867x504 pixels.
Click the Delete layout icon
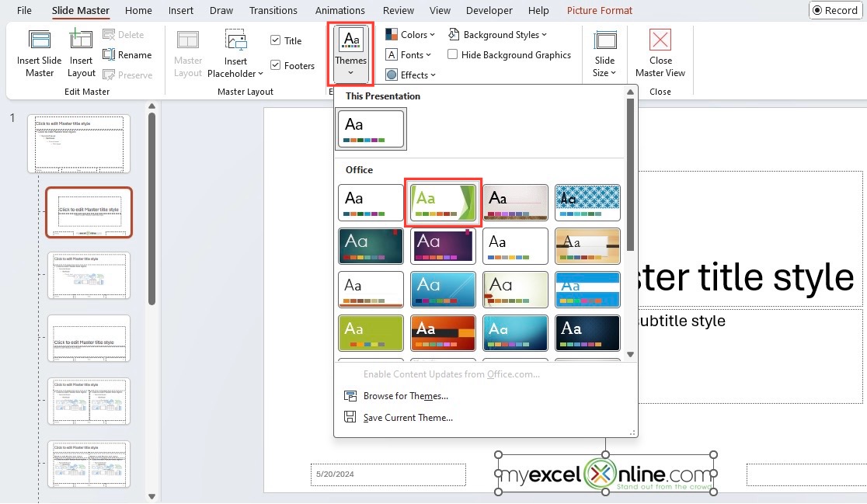tap(109, 35)
